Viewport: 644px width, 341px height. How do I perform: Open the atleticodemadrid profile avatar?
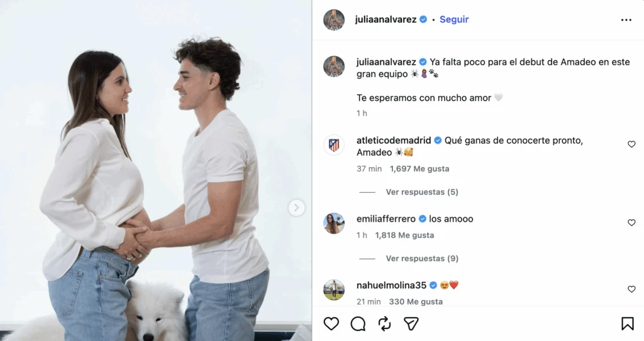334,145
